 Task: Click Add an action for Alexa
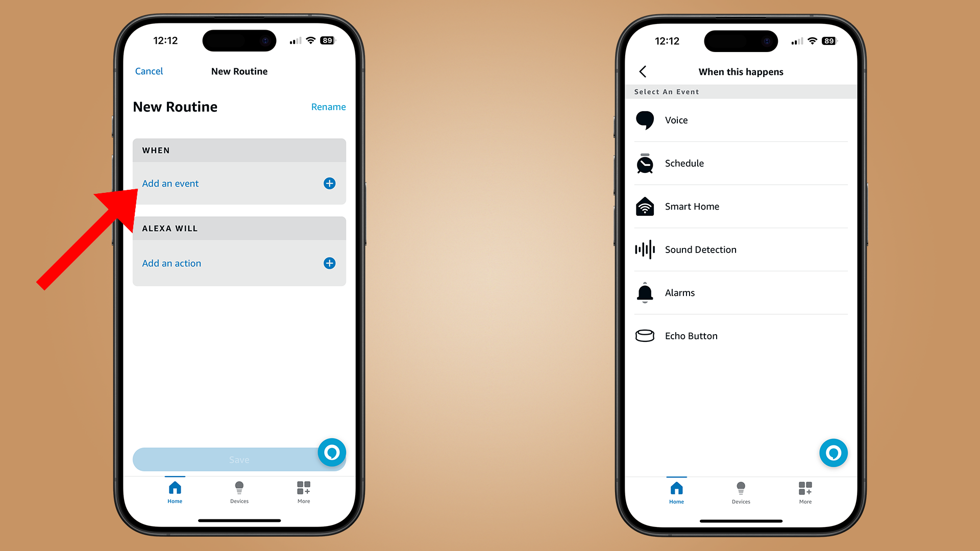238,263
